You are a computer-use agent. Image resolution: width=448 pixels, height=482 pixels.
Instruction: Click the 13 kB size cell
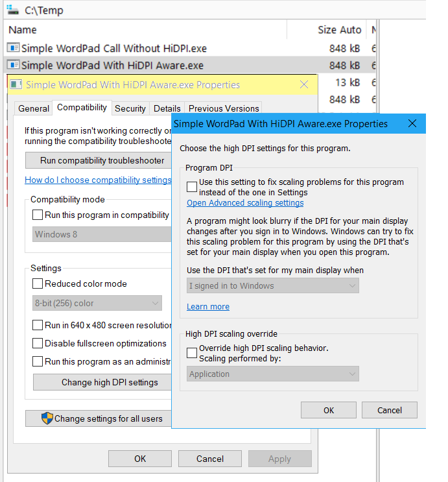[348, 82]
